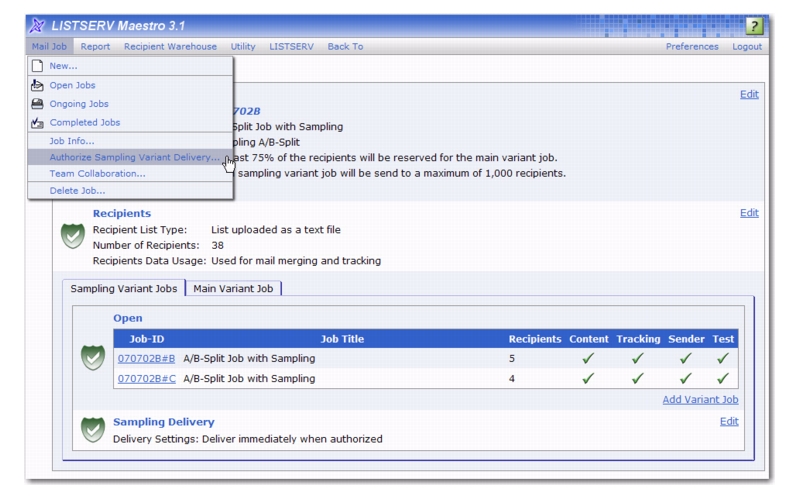Click the Open Jobs icon
This screenshot has width=796, height=503.
pyautogui.click(x=37, y=85)
